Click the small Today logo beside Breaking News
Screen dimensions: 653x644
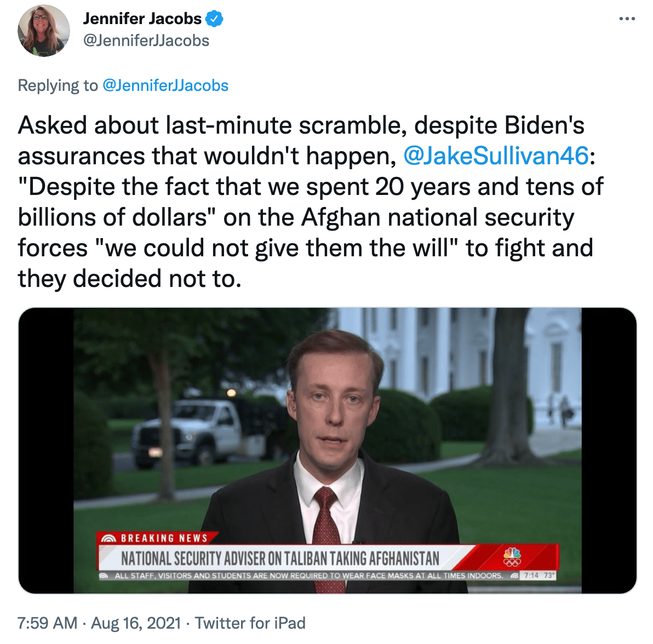tap(108, 538)
